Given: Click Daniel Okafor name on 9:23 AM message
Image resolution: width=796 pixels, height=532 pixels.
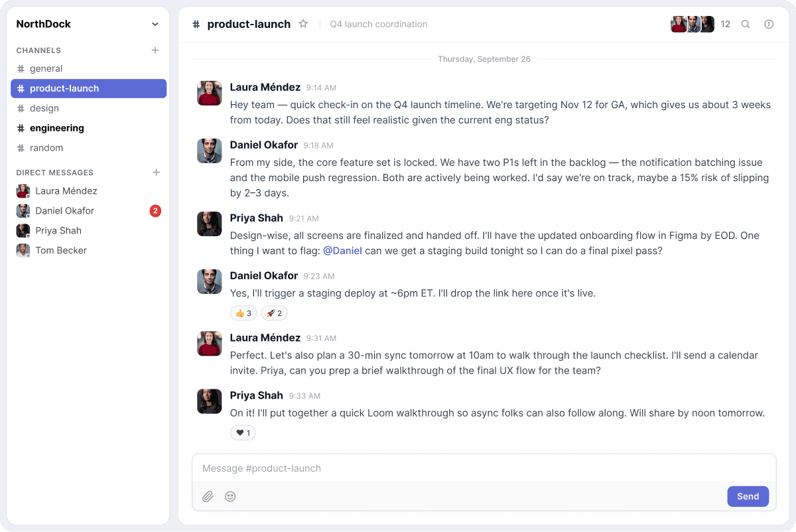Looking at the screenshot, I should click(x=264, y=275).
